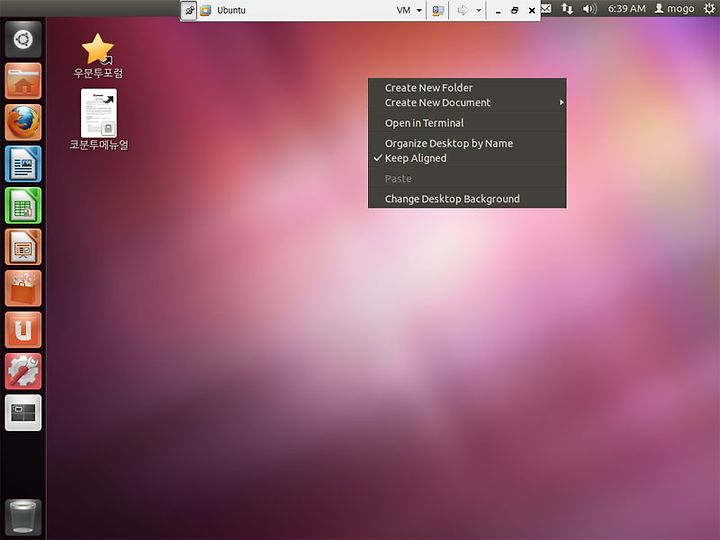Open the sound volume indicator
The image size is (720, 540).
(590, 9)
